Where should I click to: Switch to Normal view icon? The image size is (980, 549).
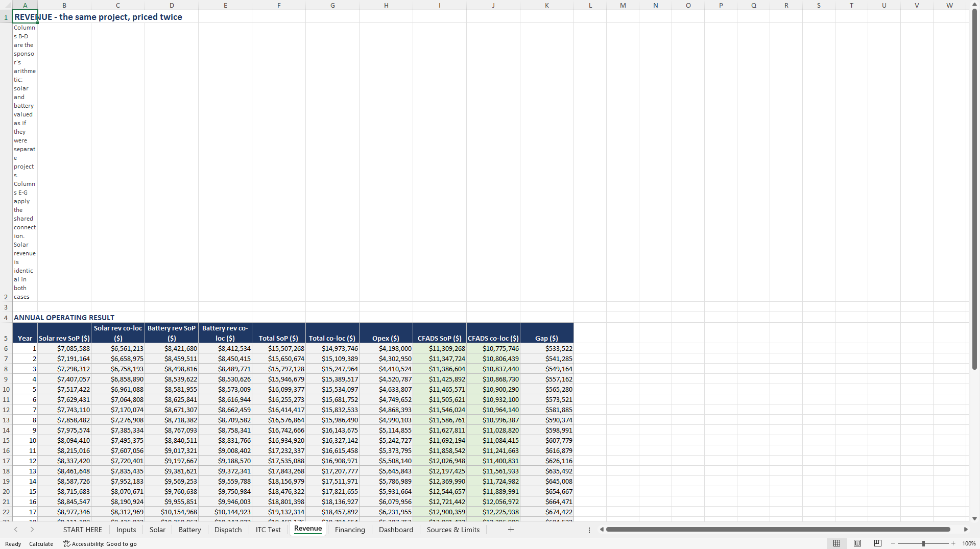pyautogui.click(x=836, y=543)
